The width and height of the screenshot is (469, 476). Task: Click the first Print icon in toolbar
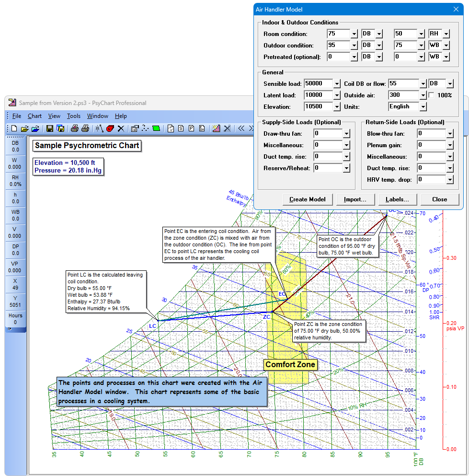tap(74, 128)
